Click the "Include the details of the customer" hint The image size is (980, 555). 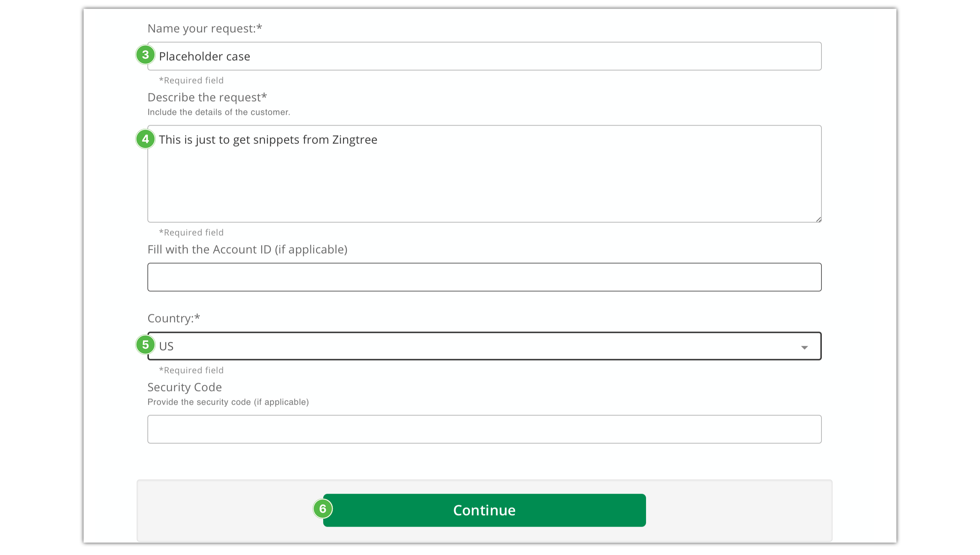tap(218, 112)
